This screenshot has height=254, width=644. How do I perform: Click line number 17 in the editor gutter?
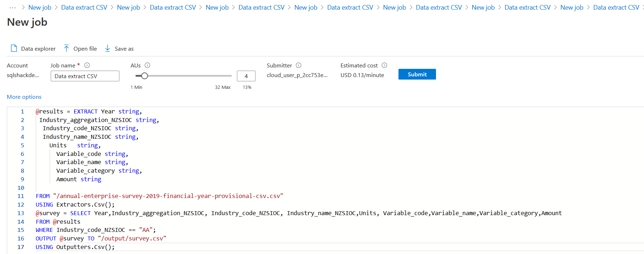pyautogui.click(x=21, y=247)
